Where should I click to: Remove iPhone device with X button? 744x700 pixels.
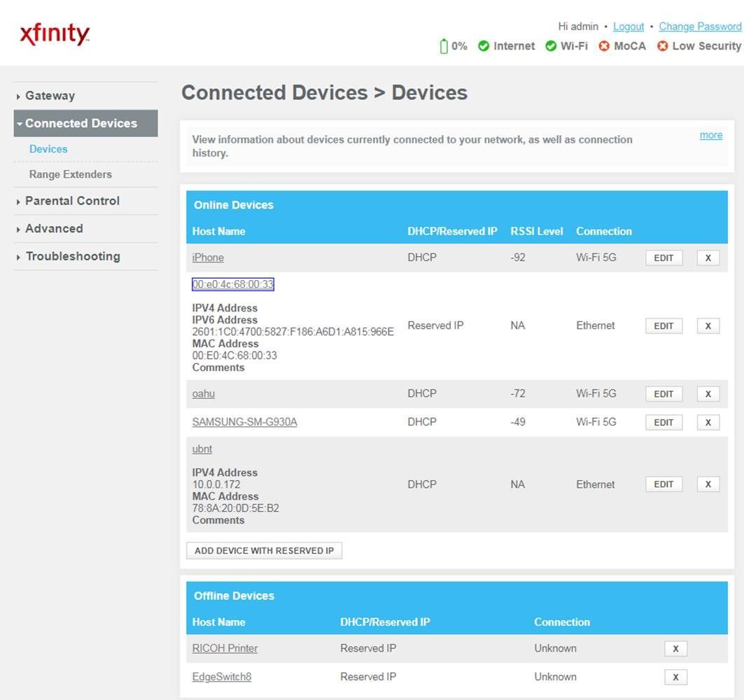point(708,258)
